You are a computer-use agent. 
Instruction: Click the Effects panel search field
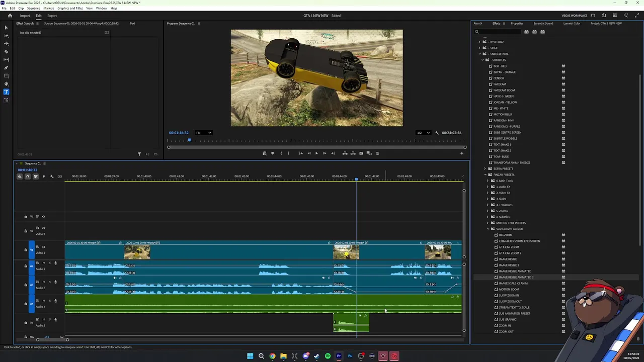498,32
